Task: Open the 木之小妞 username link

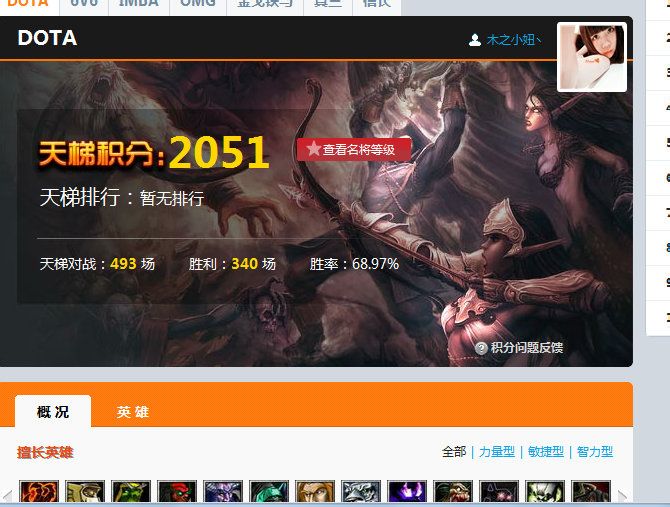Action: point(514,40)
